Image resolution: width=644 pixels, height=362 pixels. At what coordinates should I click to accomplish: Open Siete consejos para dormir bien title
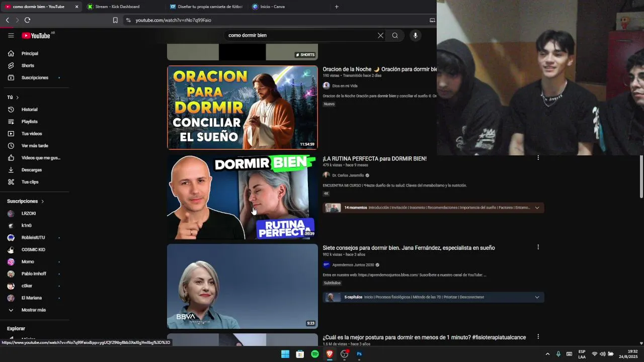point(409,248)
